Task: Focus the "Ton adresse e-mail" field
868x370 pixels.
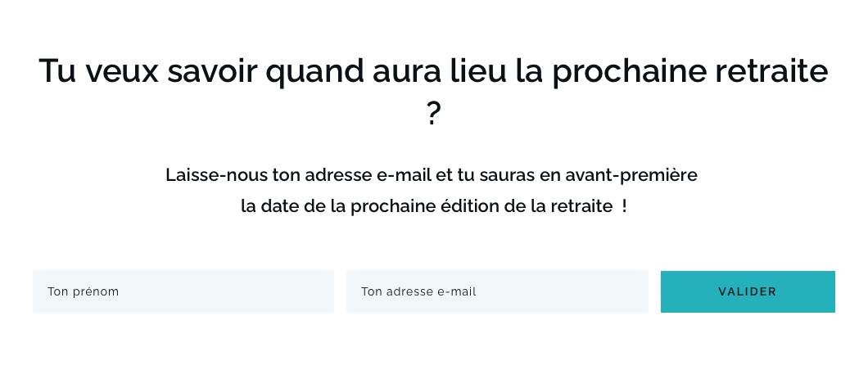Action: click(x=497, y=291)
